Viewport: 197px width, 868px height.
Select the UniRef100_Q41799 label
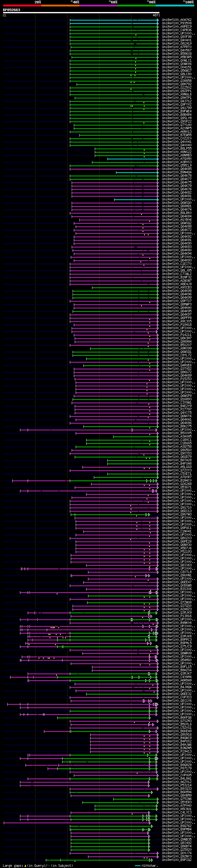point(177,108)
